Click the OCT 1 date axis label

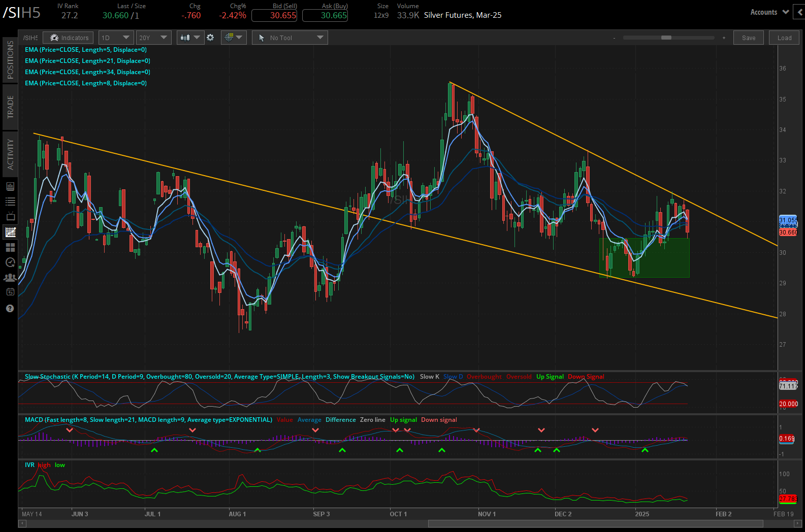click(398, 514)
